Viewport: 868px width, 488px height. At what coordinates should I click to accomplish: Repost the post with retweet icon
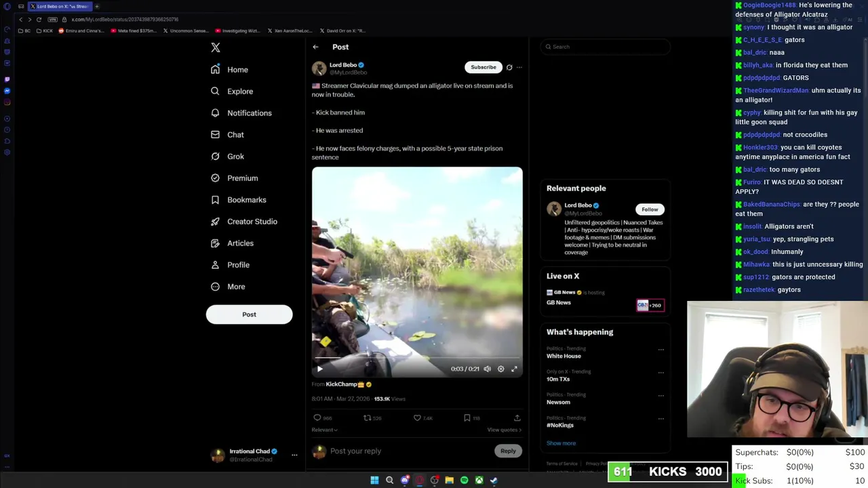click(367, 418)
